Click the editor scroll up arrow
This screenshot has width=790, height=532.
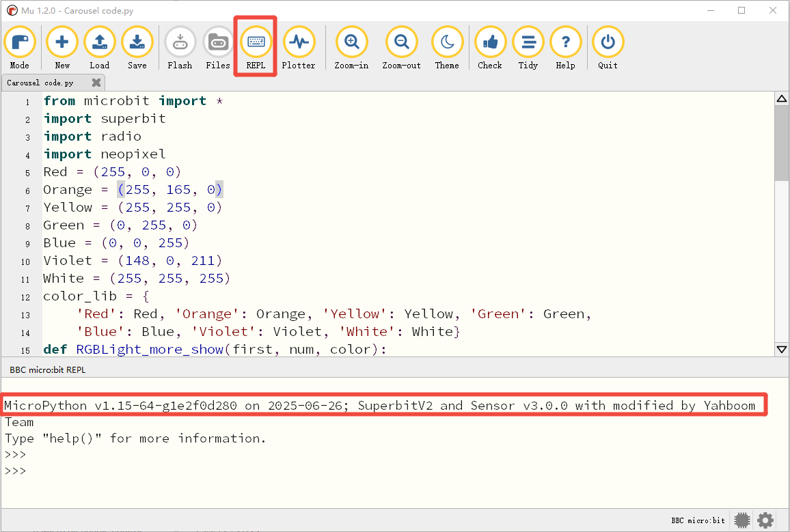(x=781, y=98)
